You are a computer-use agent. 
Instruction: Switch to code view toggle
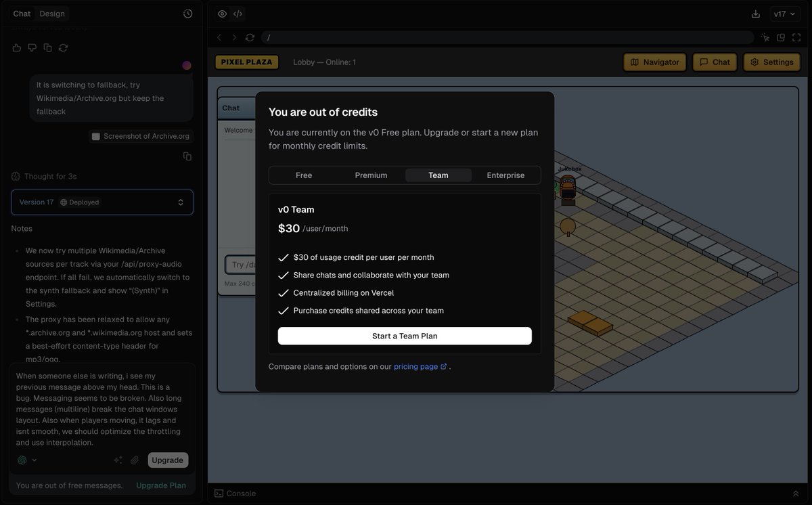click(238, 14)
